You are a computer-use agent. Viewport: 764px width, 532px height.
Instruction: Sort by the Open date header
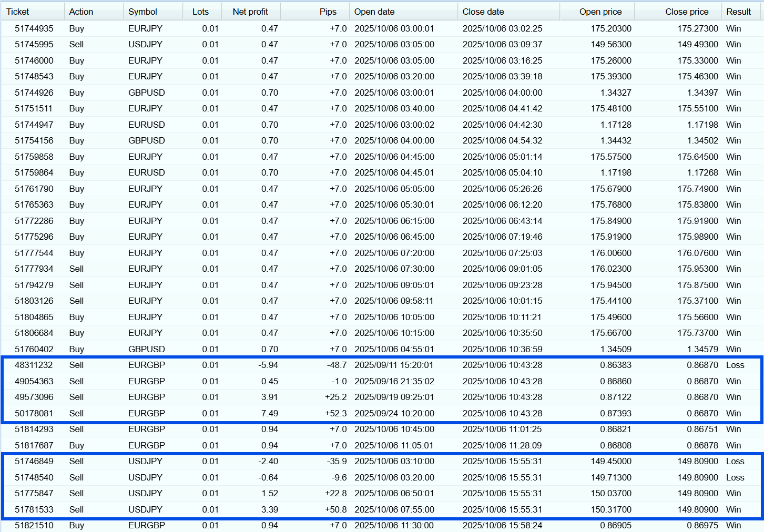(374, 12)
